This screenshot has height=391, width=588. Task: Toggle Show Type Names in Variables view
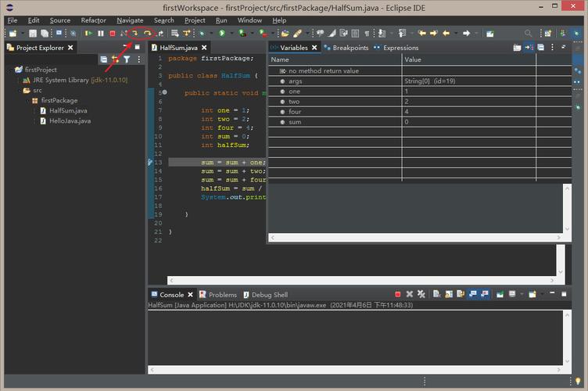point(517,47)
